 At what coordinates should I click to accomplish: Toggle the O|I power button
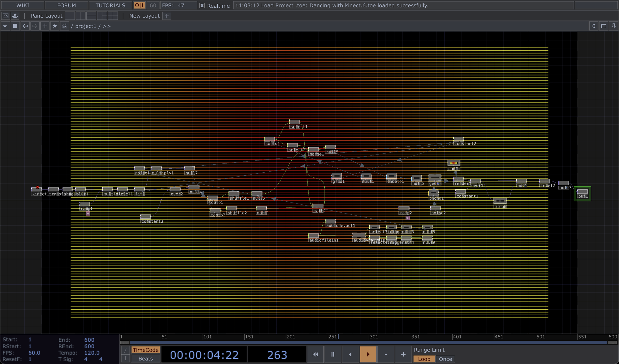click(x=139, y=5)
